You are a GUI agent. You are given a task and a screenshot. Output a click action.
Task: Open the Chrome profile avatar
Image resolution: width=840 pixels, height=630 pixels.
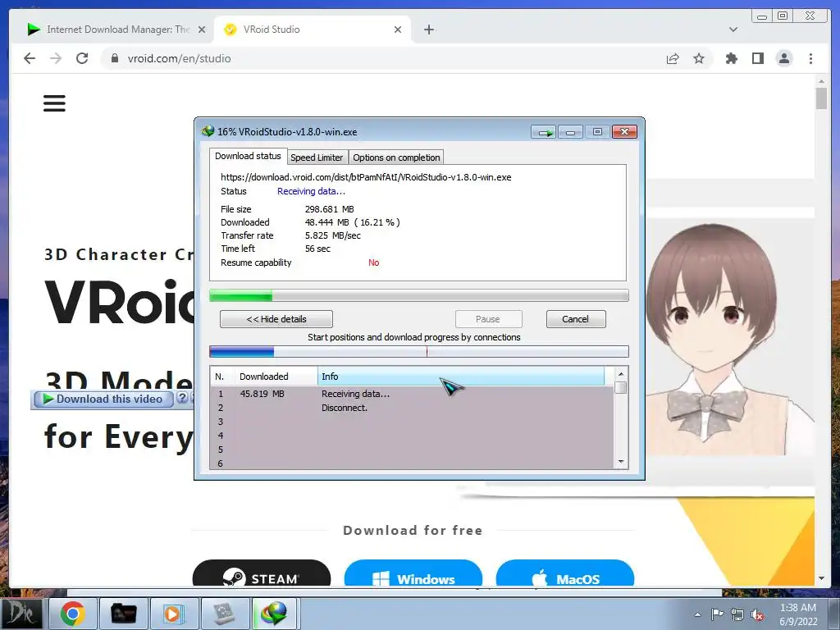coord(783,58)
